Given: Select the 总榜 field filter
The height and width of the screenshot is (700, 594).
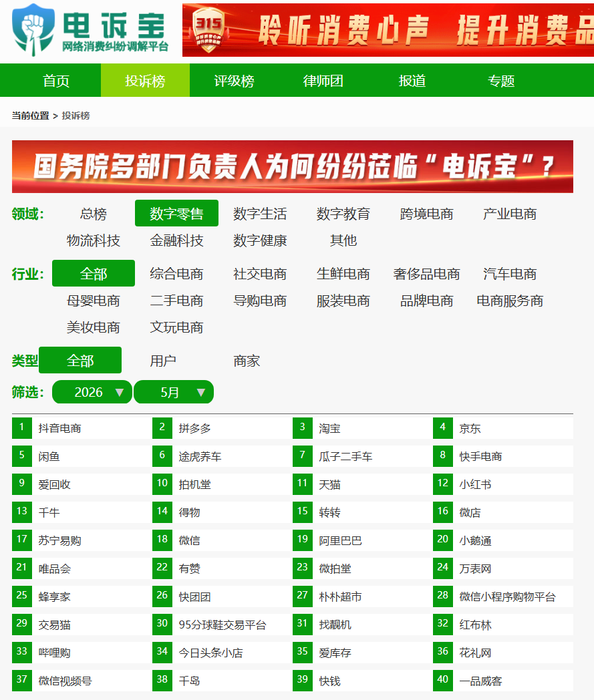Looking at the screenshot, I should click(94, 214).
